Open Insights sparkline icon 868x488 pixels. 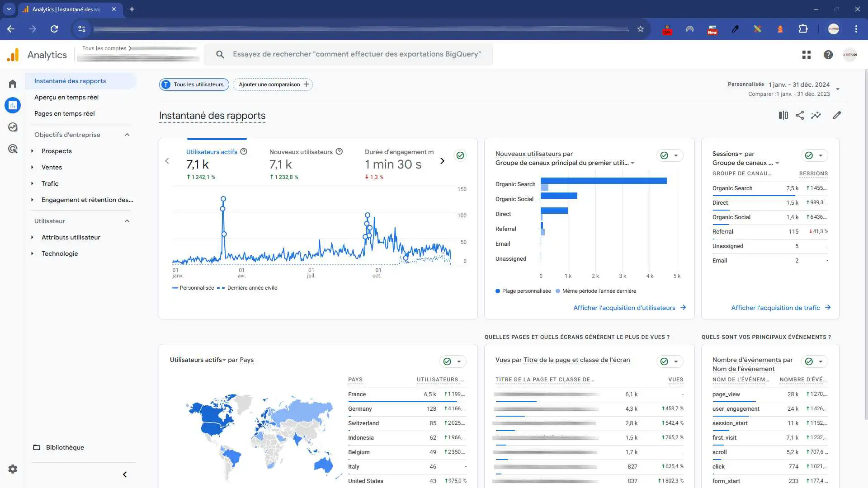pos(816,116)
